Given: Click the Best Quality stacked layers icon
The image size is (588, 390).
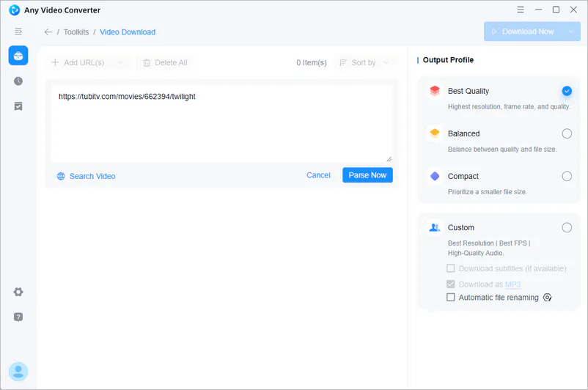Looking at the screenshot, I should pos(435,91).
